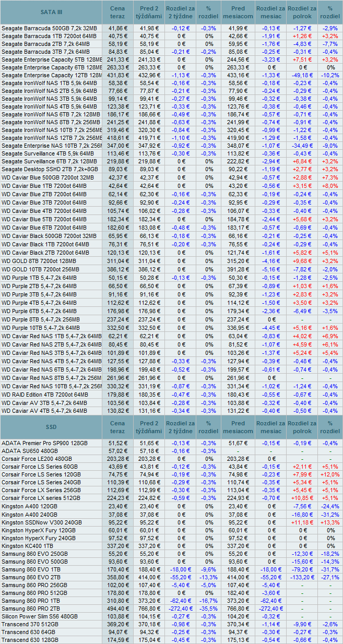Click +8,0% change for WD Caviar Blue 1TB
Screen dimensions: 343x644
click(329, 186)
